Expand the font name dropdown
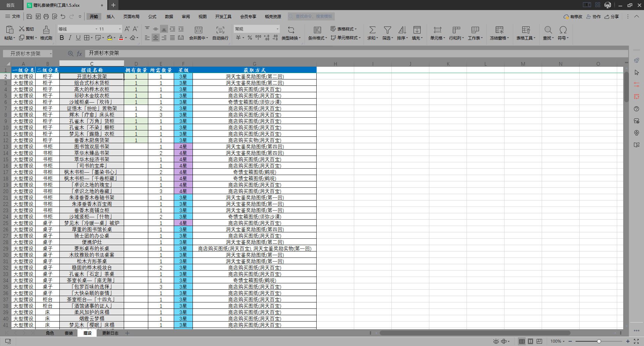The width and height of the screenshot is (644, 346). (x=96, y=29)
